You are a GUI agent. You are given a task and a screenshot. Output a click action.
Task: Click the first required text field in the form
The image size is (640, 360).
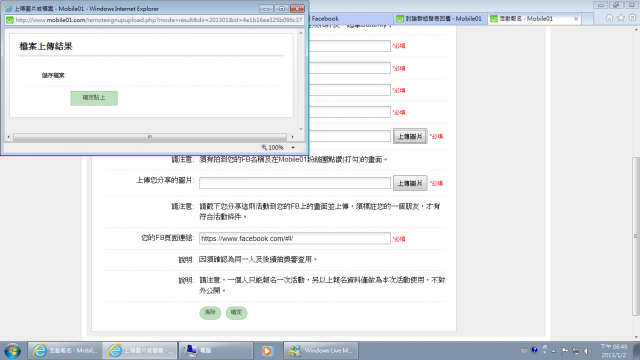point(349,46)
